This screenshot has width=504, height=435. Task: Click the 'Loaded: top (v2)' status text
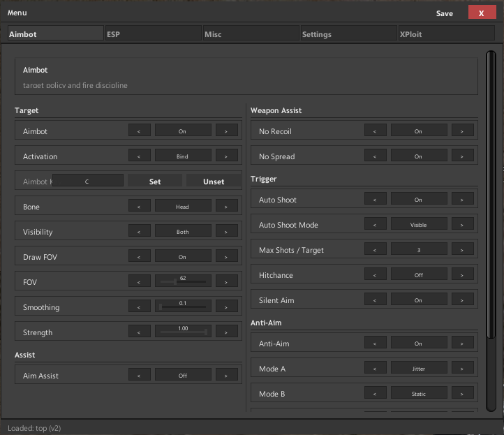(34, 428)
